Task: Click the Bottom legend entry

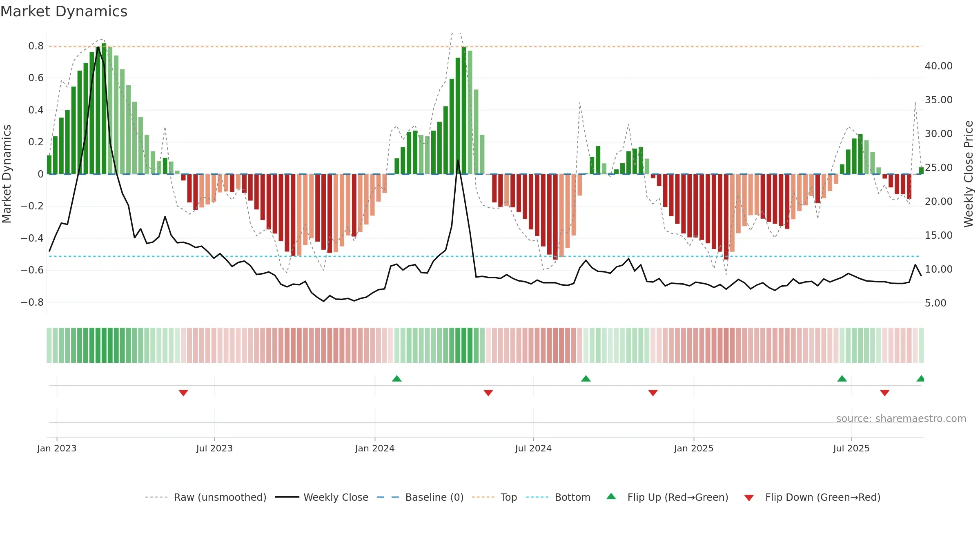Action: [558, 497]
